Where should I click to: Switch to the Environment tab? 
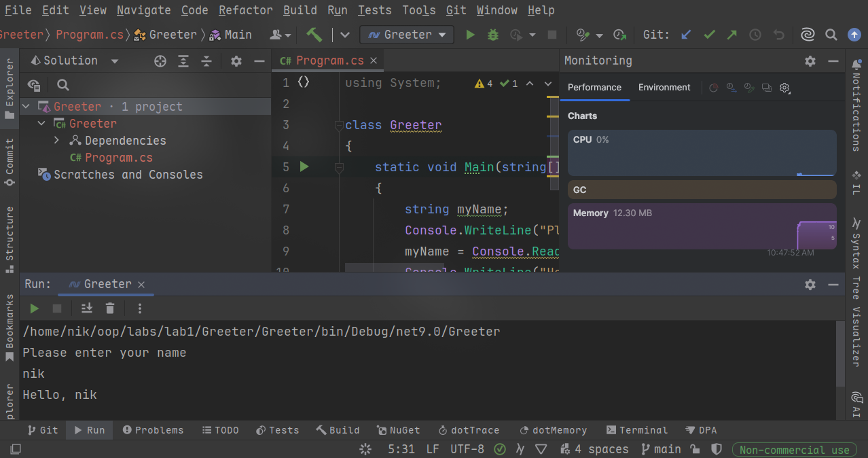(x=664, y=88)
